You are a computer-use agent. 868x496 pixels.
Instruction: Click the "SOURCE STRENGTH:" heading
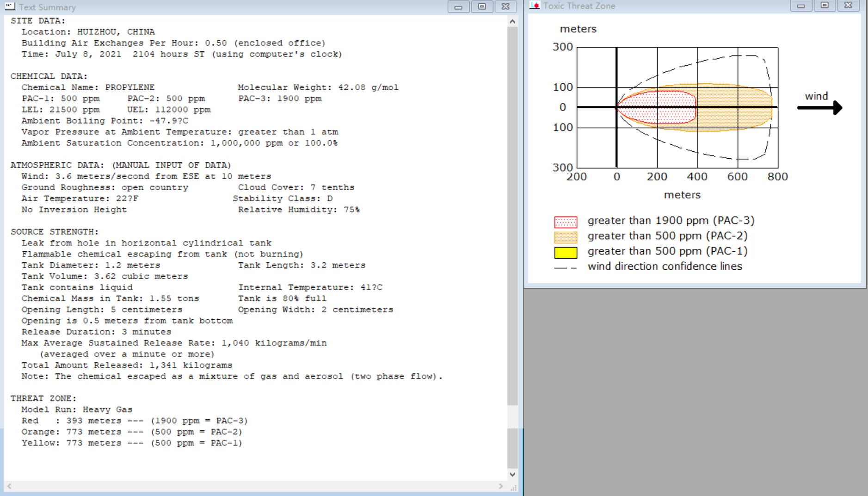point(55,232)
